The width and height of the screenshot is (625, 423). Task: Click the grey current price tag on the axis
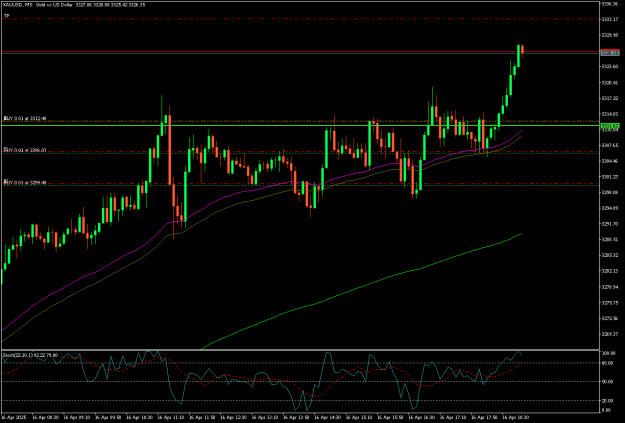click(x=610, y=53)
